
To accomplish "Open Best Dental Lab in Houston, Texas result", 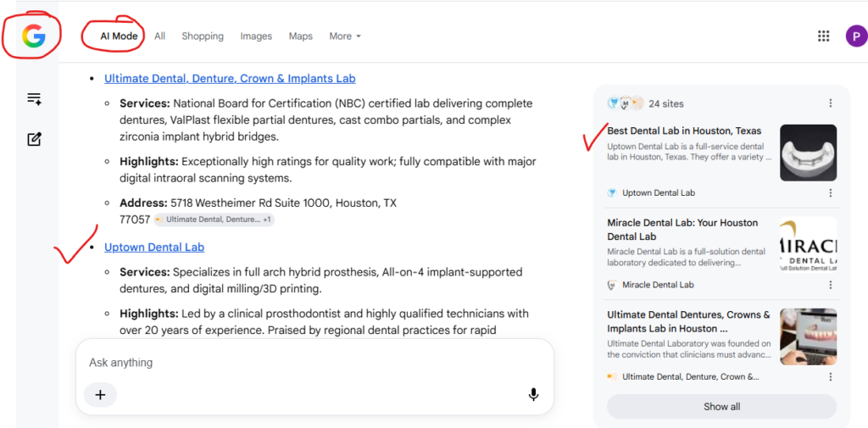I will [684, 131].
